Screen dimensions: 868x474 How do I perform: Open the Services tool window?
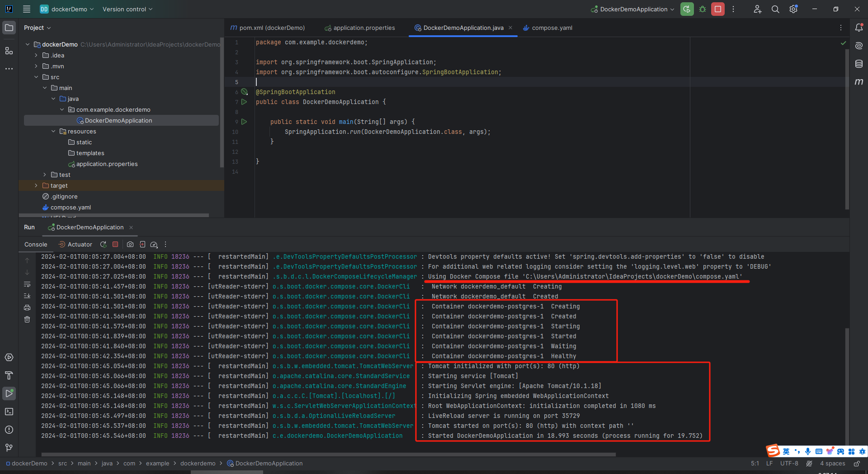[x=9, y=357]
